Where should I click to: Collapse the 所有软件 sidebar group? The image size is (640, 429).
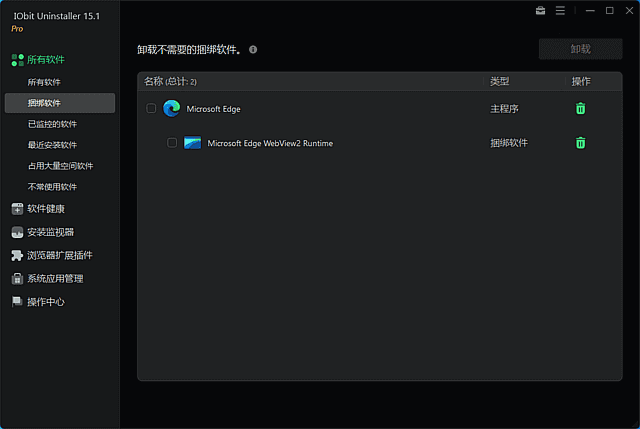(x=45, y=60)
